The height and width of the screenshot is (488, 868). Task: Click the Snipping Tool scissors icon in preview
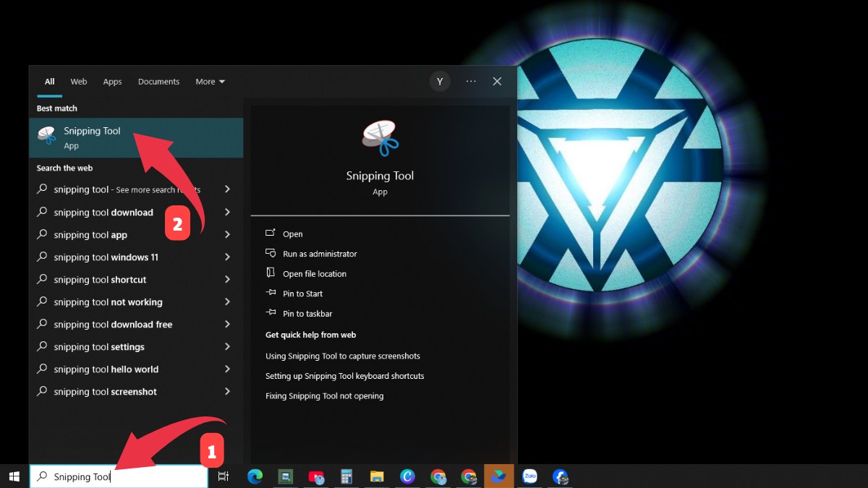[380, 137]
